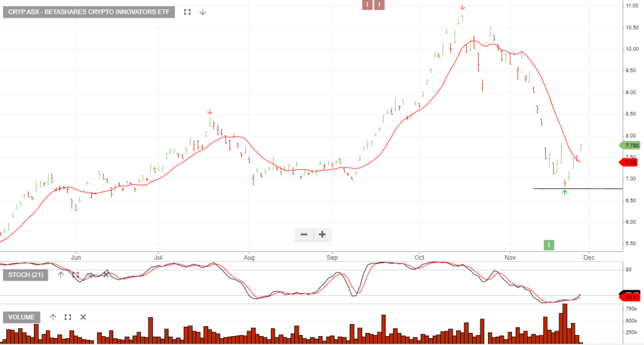
Task: Open the CRYP.ASX Betashares symbol label
Action: coord(89,12)
